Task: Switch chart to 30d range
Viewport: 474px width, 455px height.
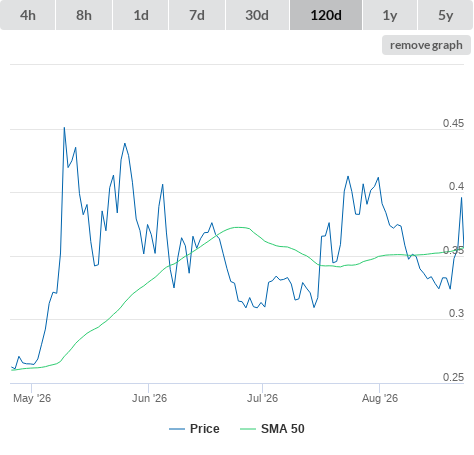Action: pos(257,15)
